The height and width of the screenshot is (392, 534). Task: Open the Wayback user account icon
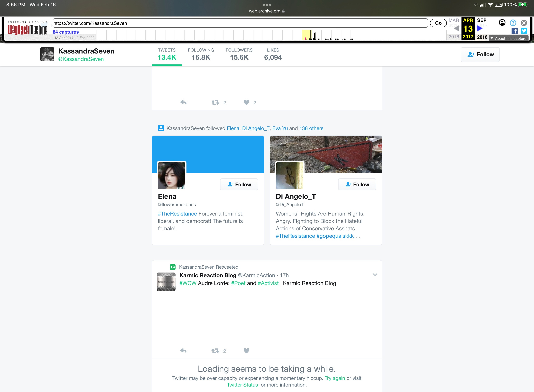coord(502,22)
